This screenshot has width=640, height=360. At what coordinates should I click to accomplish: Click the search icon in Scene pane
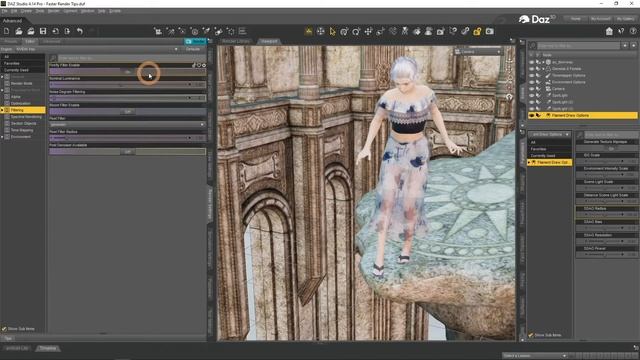point(532,46)
